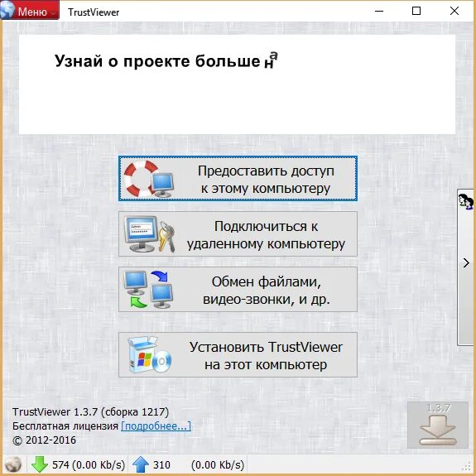
Task: Click Предоставить доступ к этому компьютеру button
Action: pyautogui.click(x=238, y=179)
